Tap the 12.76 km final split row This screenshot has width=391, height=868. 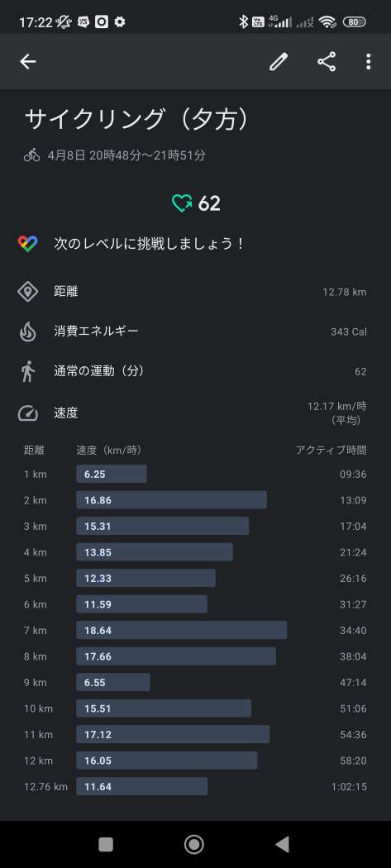(195, 786)
